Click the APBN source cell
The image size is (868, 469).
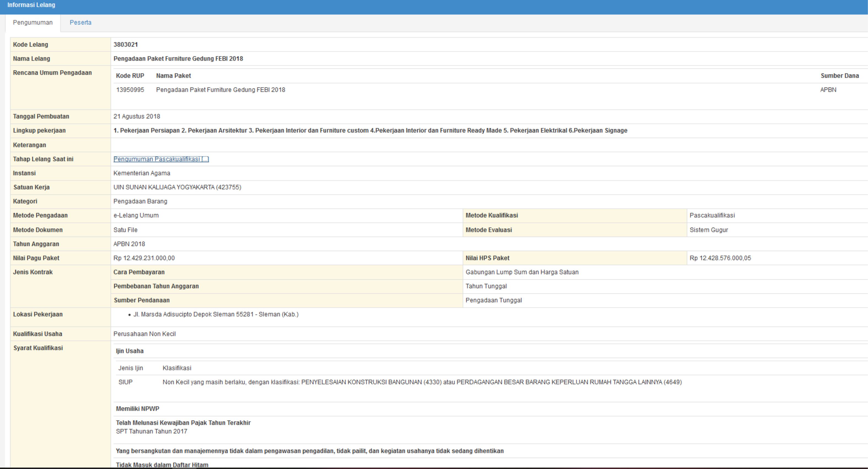click(x=828, y=90)
